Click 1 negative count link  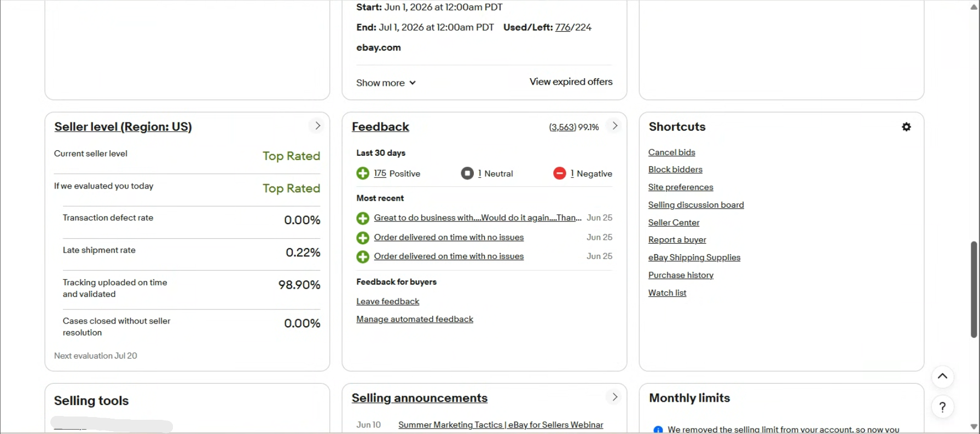pyautogui.click(x=572, y=173)
